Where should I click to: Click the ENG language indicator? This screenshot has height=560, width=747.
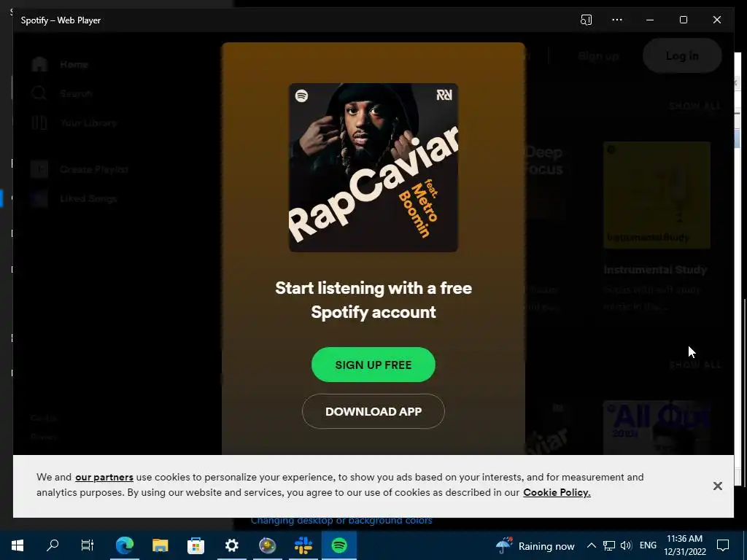point(648,545)
